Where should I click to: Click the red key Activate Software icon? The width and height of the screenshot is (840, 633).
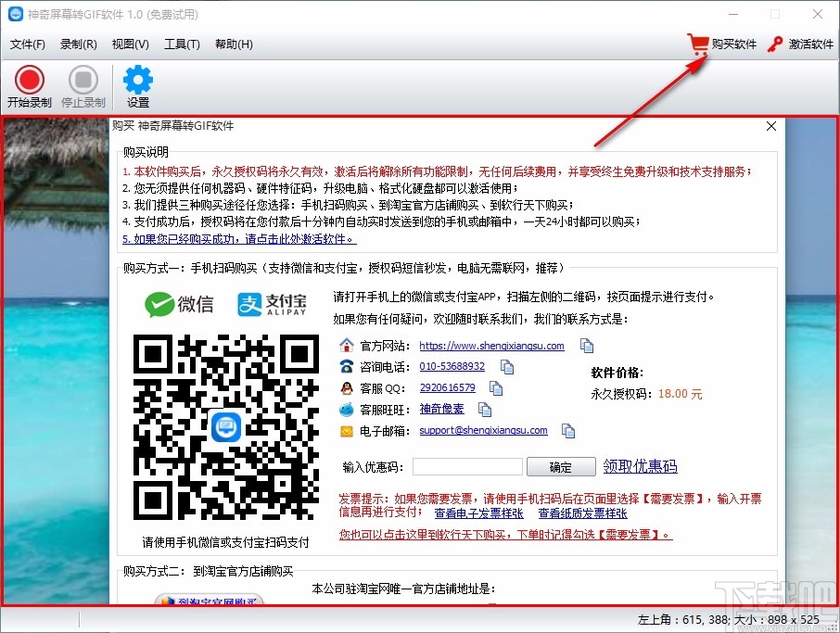click(x=775, y=44)
